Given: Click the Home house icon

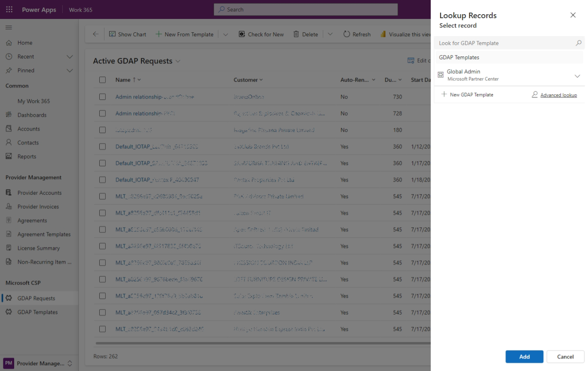Looking at the screenshot, I should pos(9,43).
